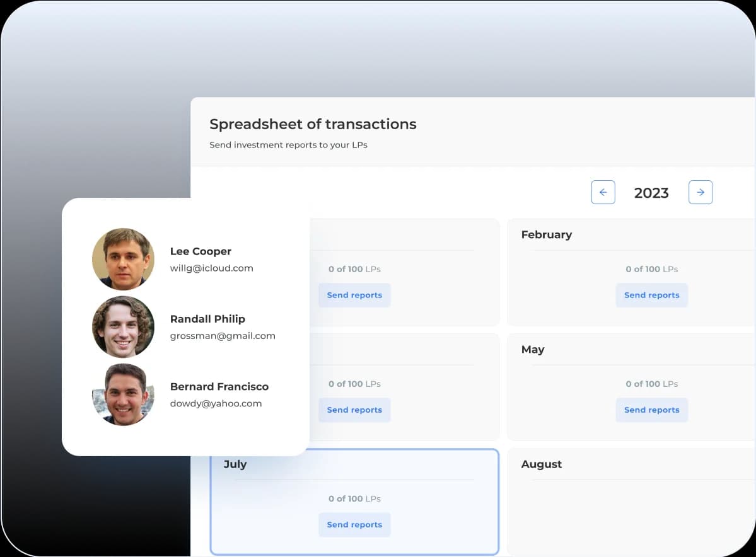Send reports for May
This screenshot has width=756, height=557.
pos(651,410)
